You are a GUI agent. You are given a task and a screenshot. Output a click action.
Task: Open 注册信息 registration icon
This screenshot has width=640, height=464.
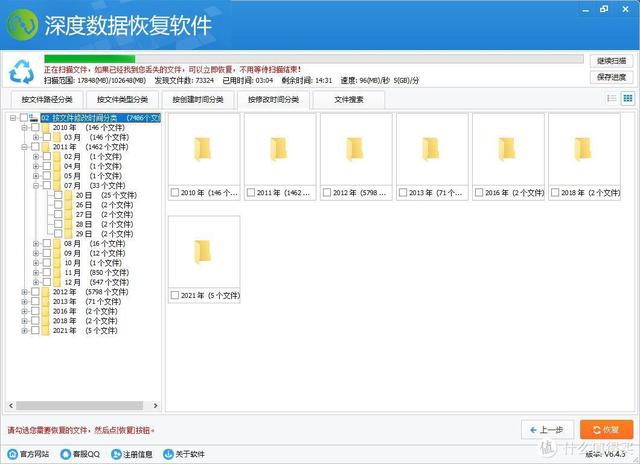(x=116, y=454)
